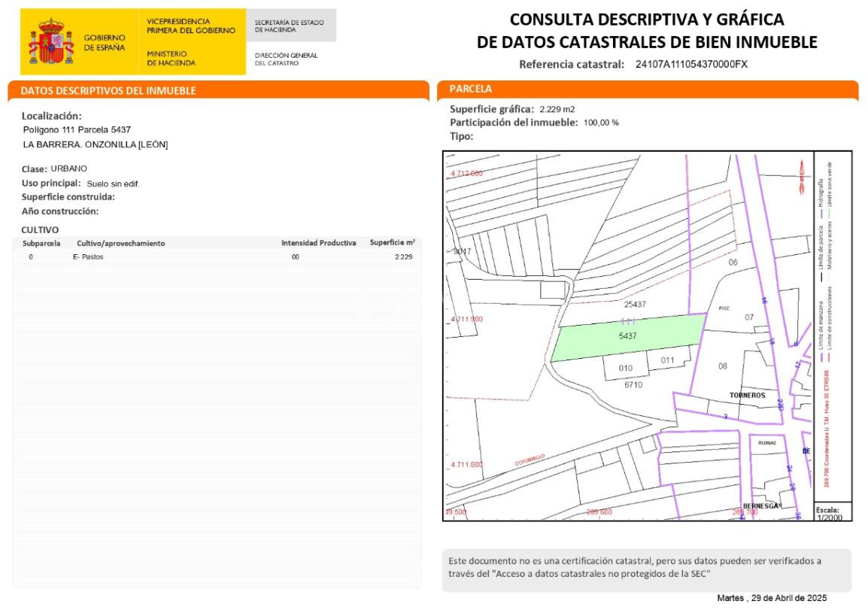The width and height of the screenshot is (868, 613).
Task: Click parcel 25437 on the map
Action: coord(636,305)
